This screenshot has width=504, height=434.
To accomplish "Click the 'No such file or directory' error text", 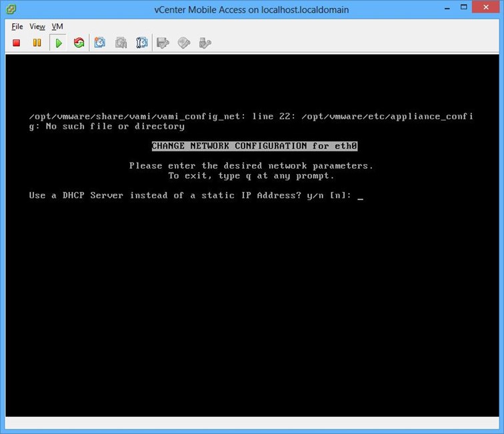I will [x=115, y=127].
